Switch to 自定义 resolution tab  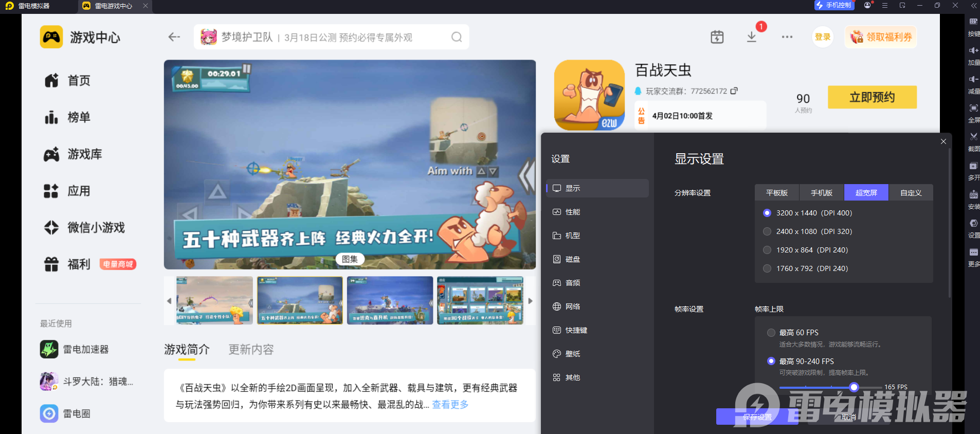(x=911, y=193)
